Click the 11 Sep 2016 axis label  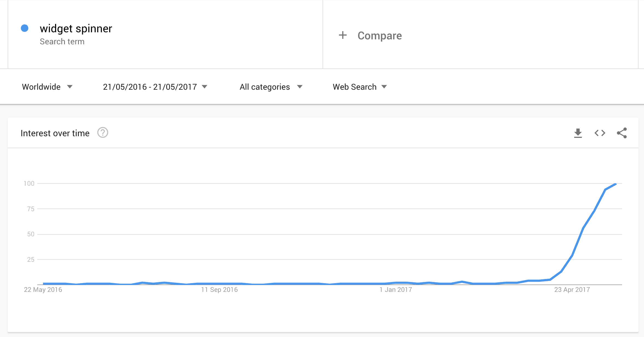[x=219, y=289]
